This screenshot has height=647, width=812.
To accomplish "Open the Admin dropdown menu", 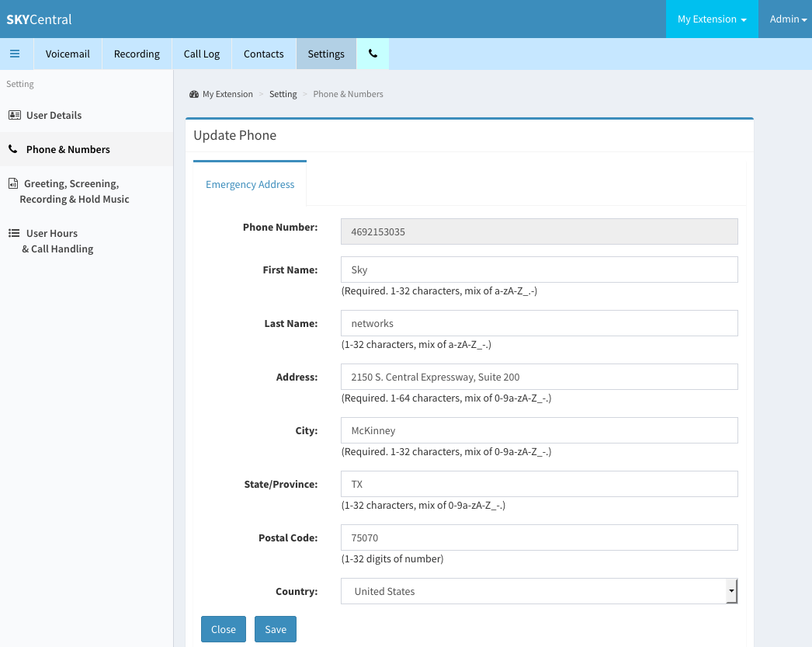I will click(788, 19).
